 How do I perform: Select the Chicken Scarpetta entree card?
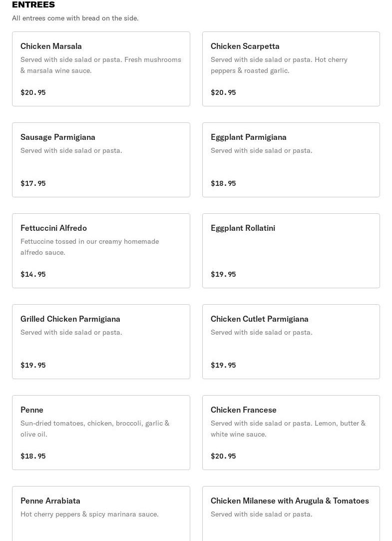coord(291,69)
